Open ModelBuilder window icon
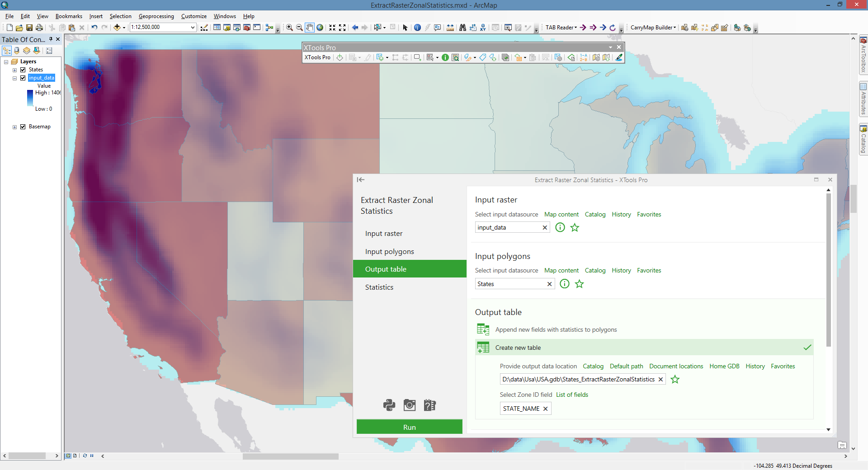Image resolution: width=868 pixels, height=470 pixels. pyautogui.click(x=269, y=28)
